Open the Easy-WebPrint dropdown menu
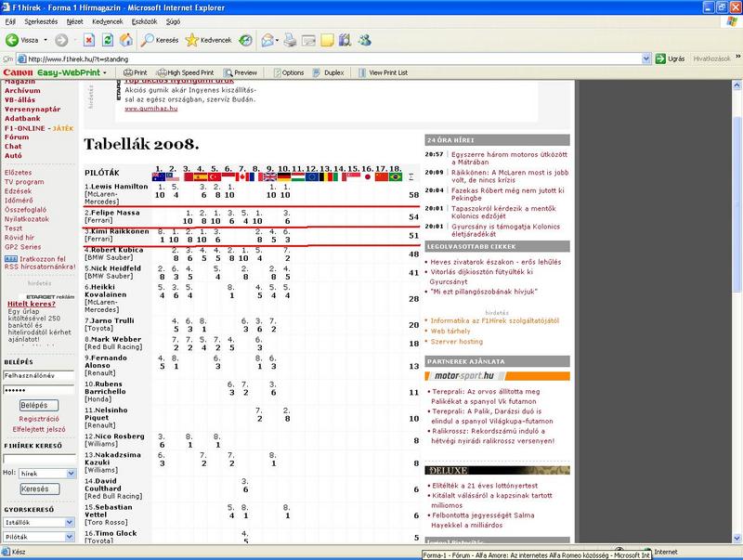Viewport: 743px width, 560px height. 105,72
